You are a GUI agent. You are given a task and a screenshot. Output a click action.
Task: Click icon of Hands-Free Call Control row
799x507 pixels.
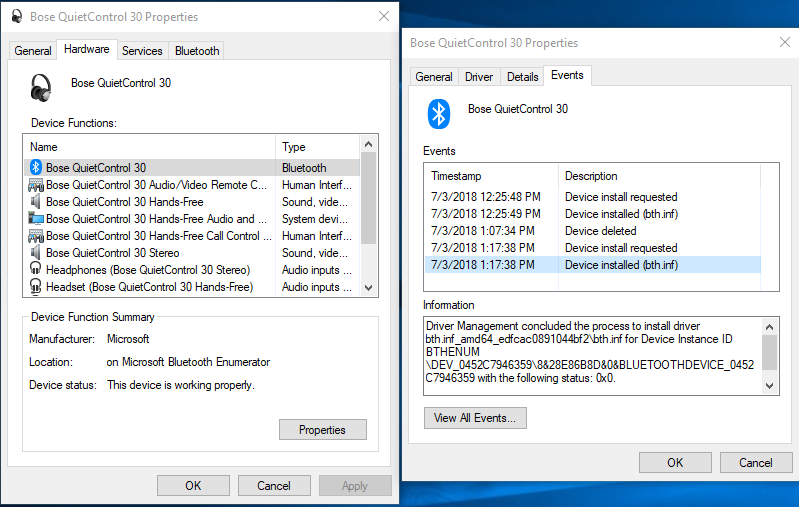pyautogui.click(x=36, y=236)
